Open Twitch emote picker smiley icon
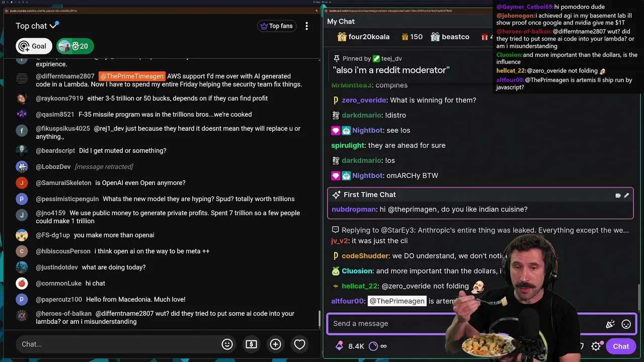This screenshot has width=644, height=362. [626, 324]
